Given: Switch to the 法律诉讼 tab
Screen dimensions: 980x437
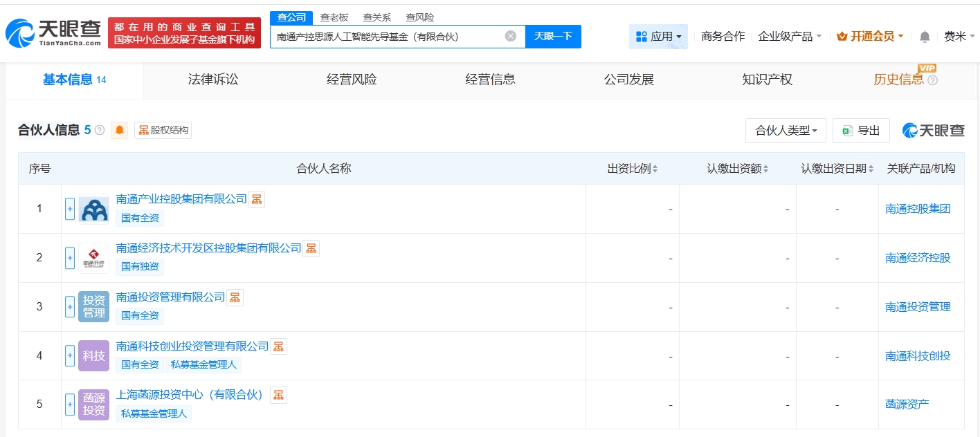Looking at the screenshot, I should pyautogui.click(x=213, y=80).
